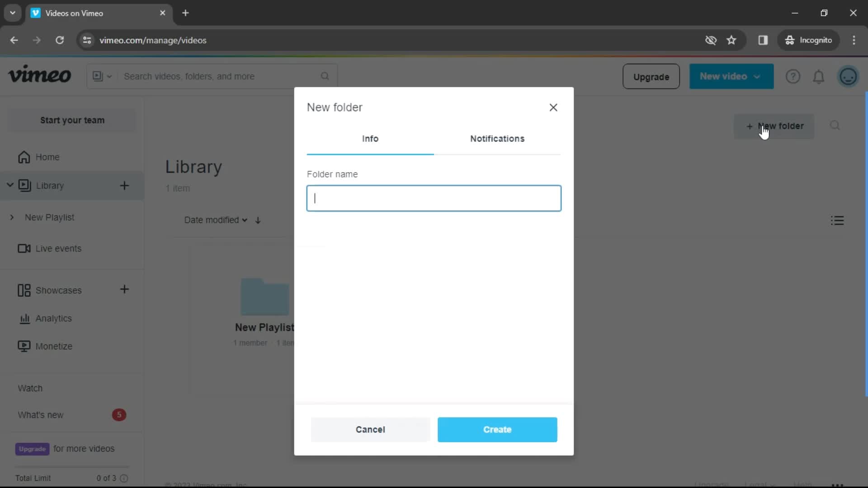The height and width of the screenshot is (488, 868).
Task: Open the notifications bell
Action: click(x=819, y=77)
